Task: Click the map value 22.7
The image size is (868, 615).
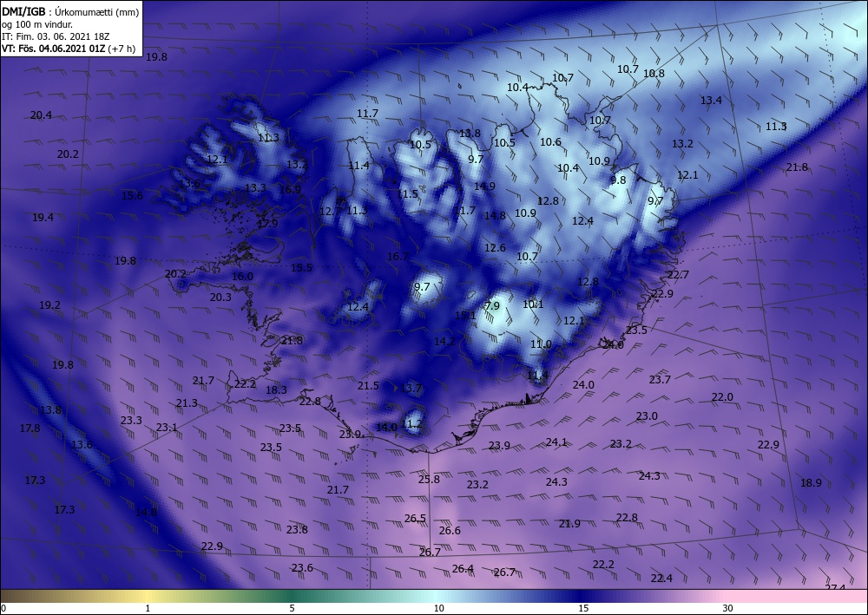Action: 678,274
